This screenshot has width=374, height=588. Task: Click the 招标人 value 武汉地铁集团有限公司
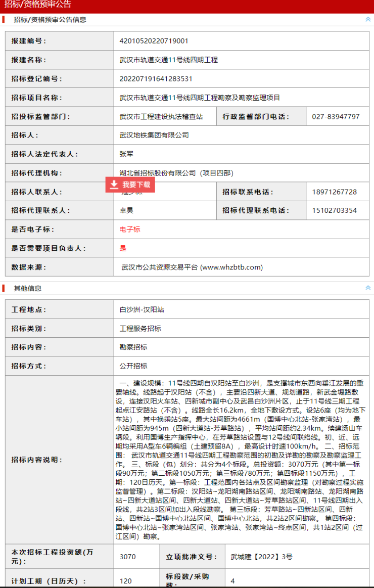click(x=154, y=135)
